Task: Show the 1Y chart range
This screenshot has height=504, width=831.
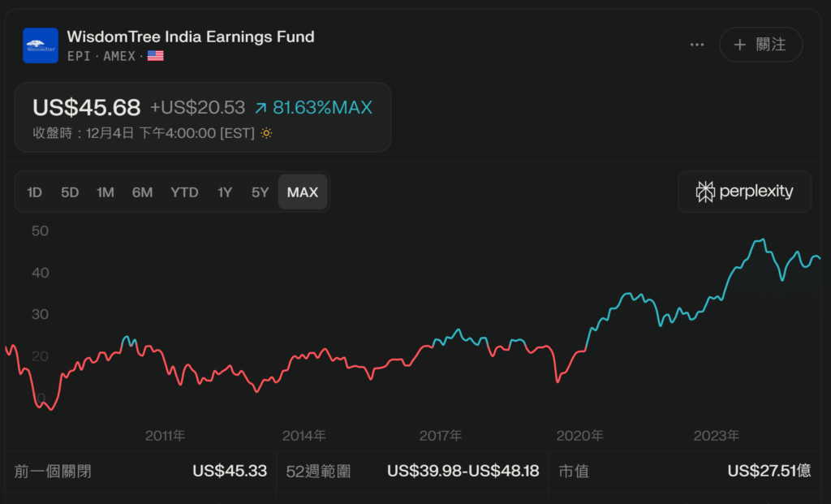Action: point(225,192)
